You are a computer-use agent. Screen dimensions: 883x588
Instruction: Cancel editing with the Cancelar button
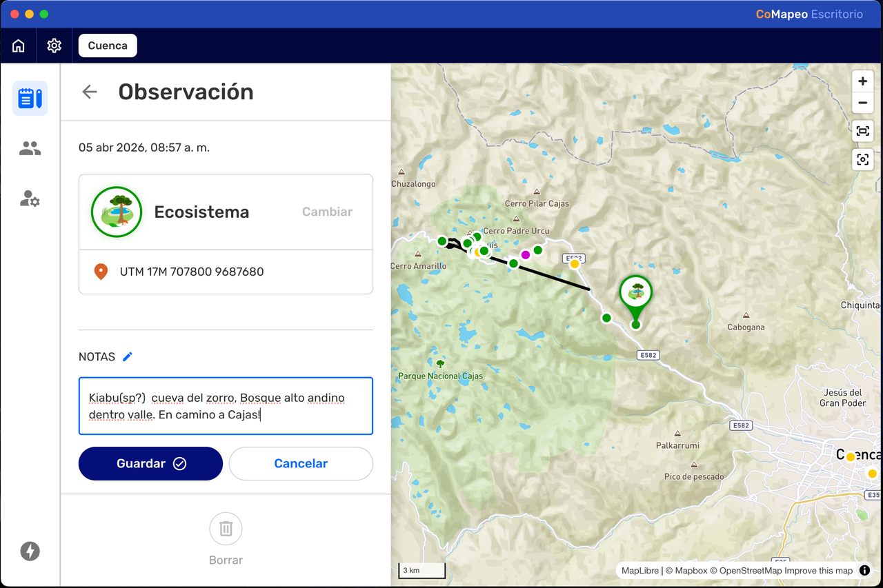[x=301, y=464]
